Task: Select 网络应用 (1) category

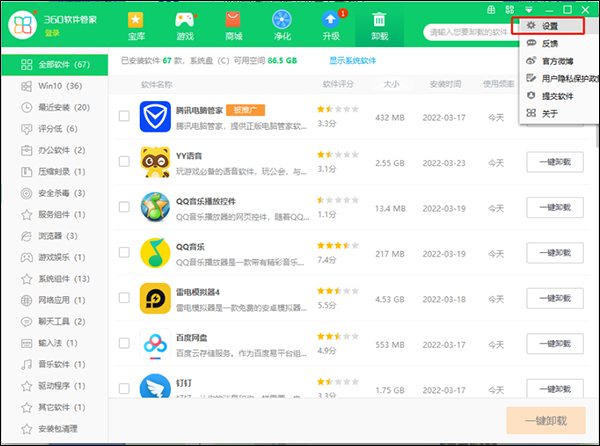Action: pos(55,300)
